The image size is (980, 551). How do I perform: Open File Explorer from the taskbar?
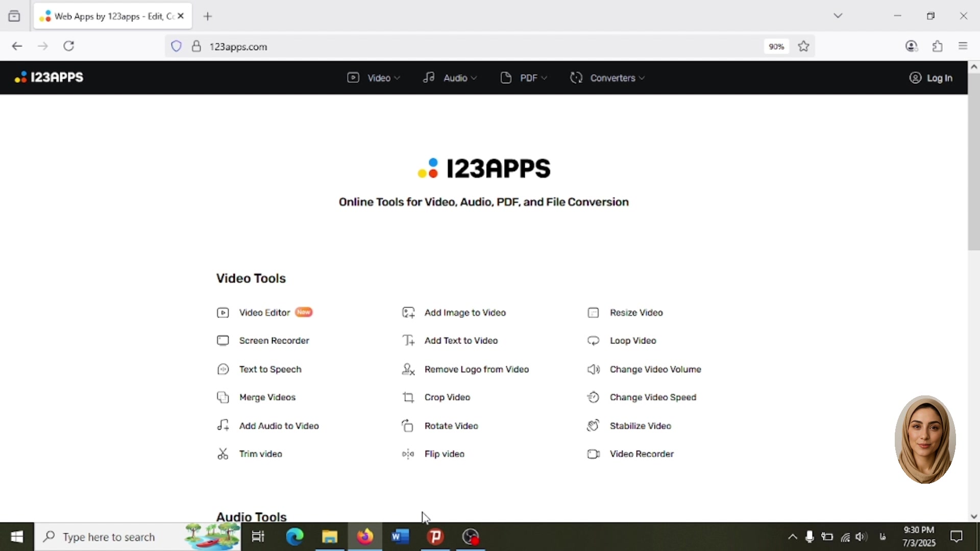pyautogui.click(x=330, y=537)
